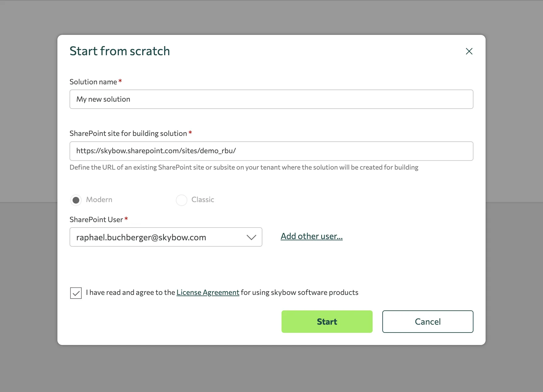This screenshot has height=392, width=543.
Task: Click the green Start button
Action: (x=327, y=322)
